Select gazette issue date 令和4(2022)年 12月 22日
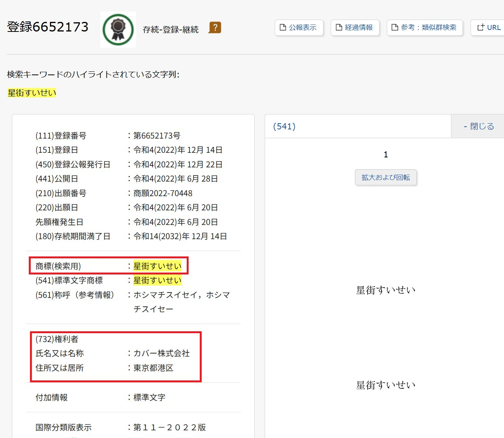504x438 pixels. pyautogui.click(x=178, y=164)
